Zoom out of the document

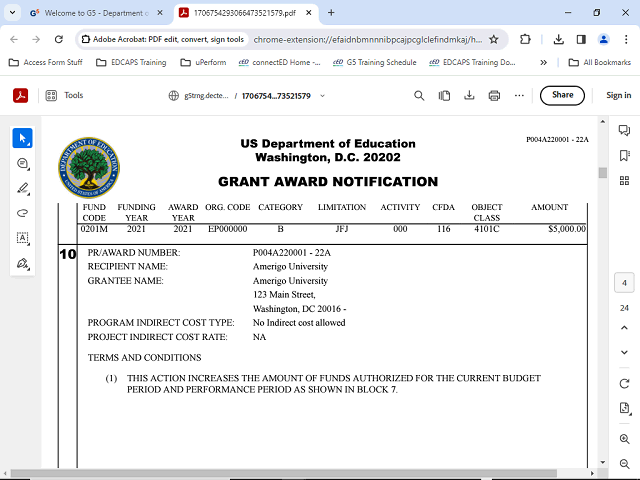pos(624,463)
